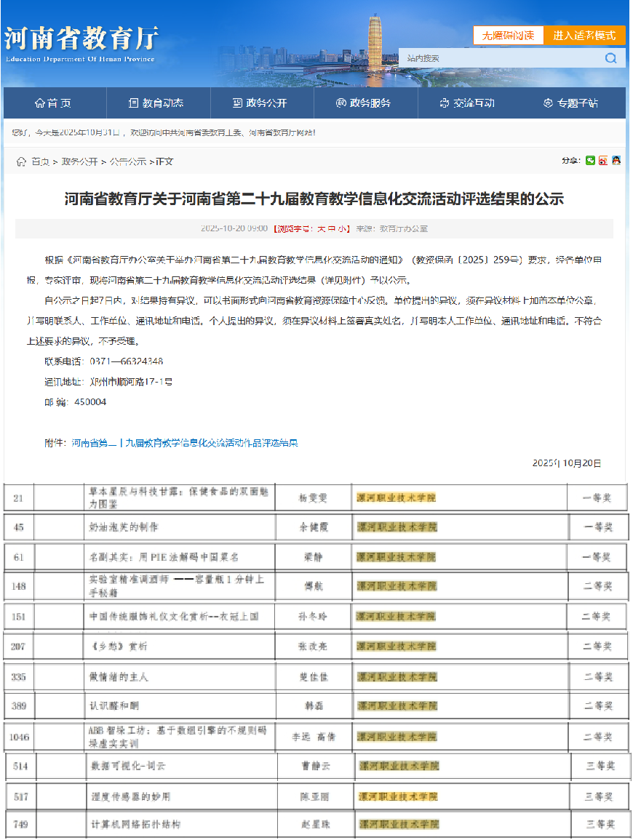Open 政务公开 navigation item

pyautogui.click(x=260, y=103)
